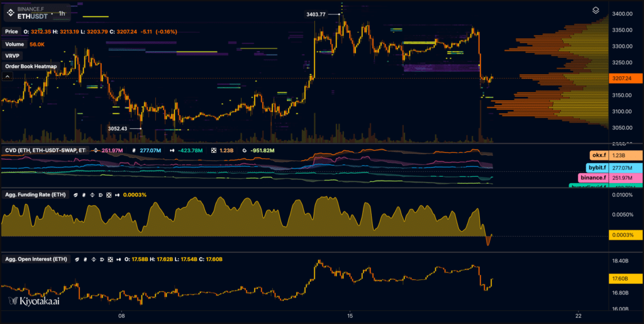Viewport: 644px width, 324px height.
Task: Click the Hyperliquid icon in the CVD legend
Action: click(172, 151)
